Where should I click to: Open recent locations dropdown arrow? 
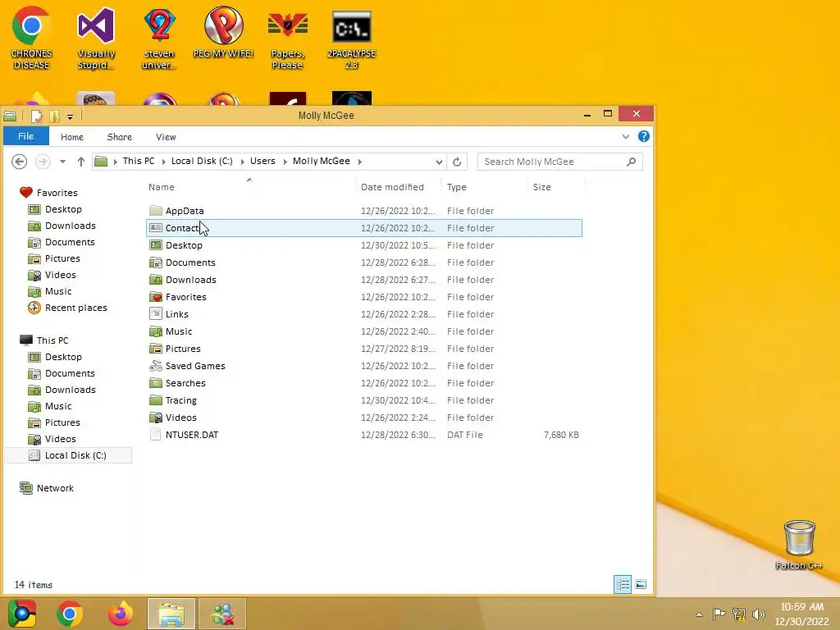62,162
